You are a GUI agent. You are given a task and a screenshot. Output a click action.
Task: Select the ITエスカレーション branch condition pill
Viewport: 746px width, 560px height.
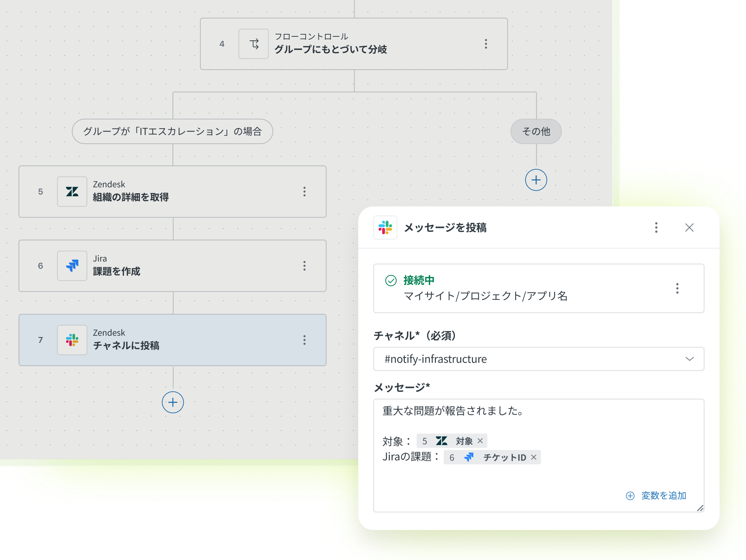173,131
